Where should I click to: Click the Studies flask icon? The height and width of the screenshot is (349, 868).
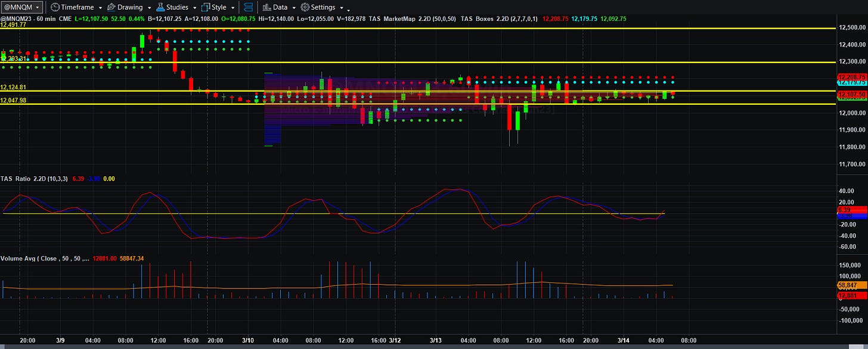point(161,7)
